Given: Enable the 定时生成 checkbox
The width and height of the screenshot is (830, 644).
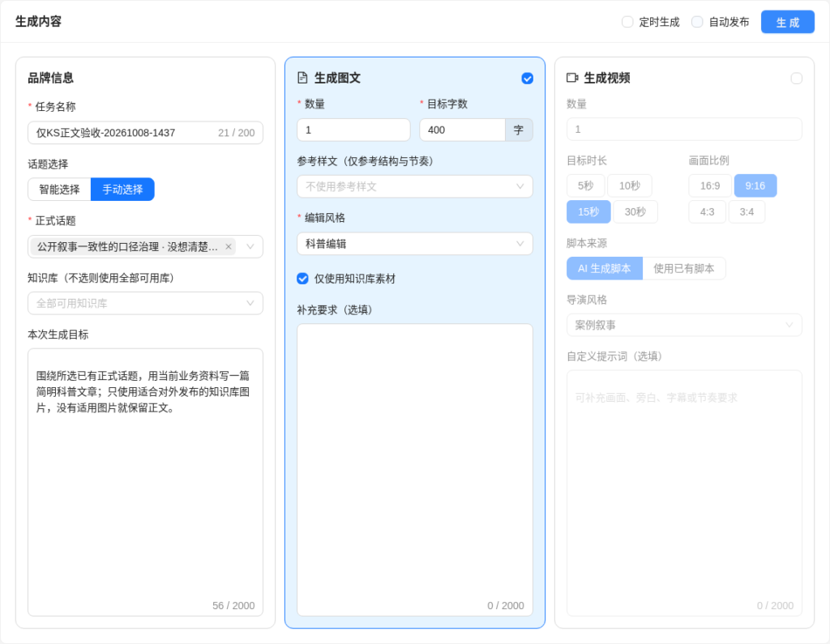Looking at the screenshot, I should point(627,22).
